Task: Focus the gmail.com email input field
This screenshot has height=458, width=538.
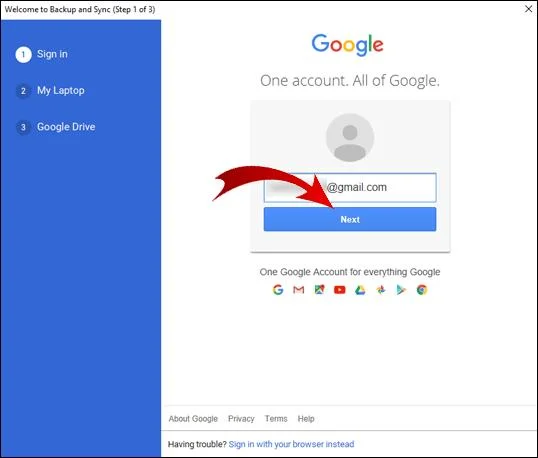Action: (350, 187)
